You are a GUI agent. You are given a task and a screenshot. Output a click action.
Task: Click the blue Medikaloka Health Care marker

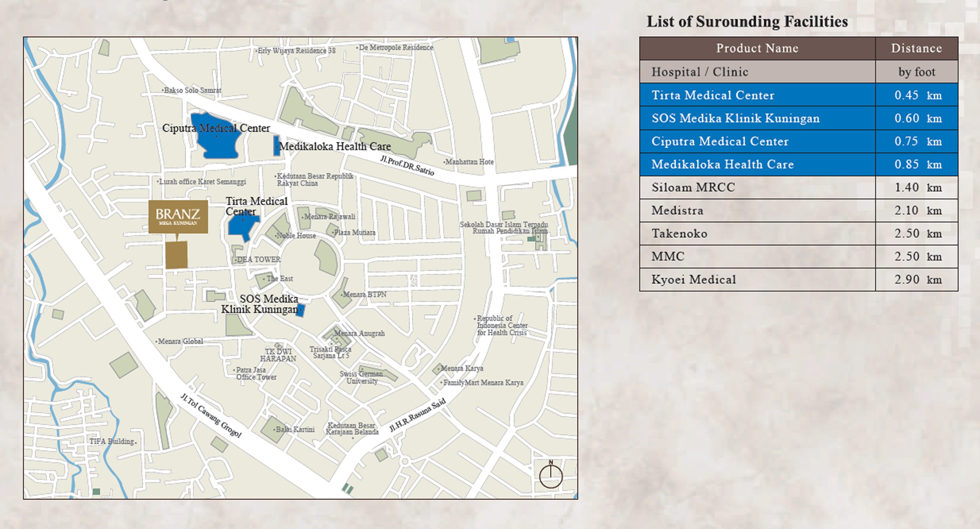(x=276, y=145)
